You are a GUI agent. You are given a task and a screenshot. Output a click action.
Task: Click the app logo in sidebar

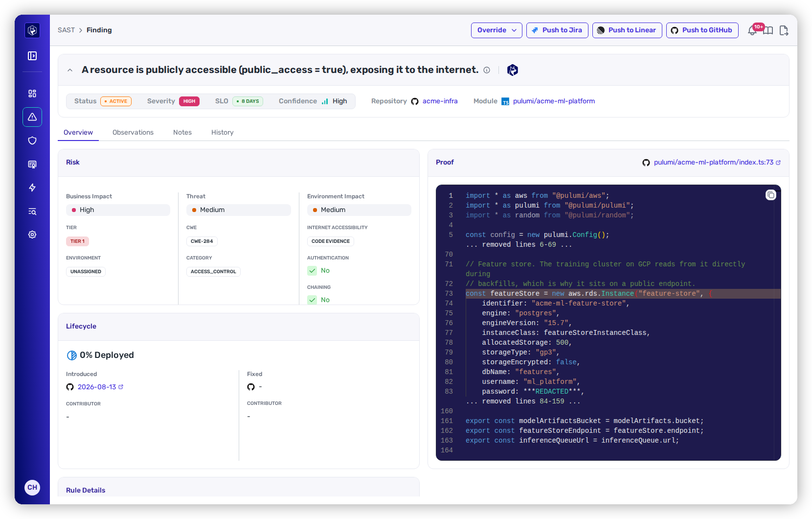(32, 30)
